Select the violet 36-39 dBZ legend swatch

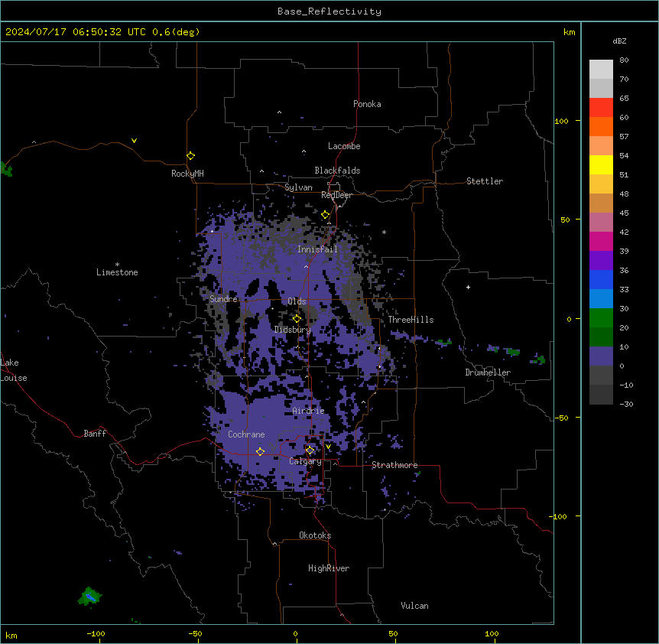[601, 261]
